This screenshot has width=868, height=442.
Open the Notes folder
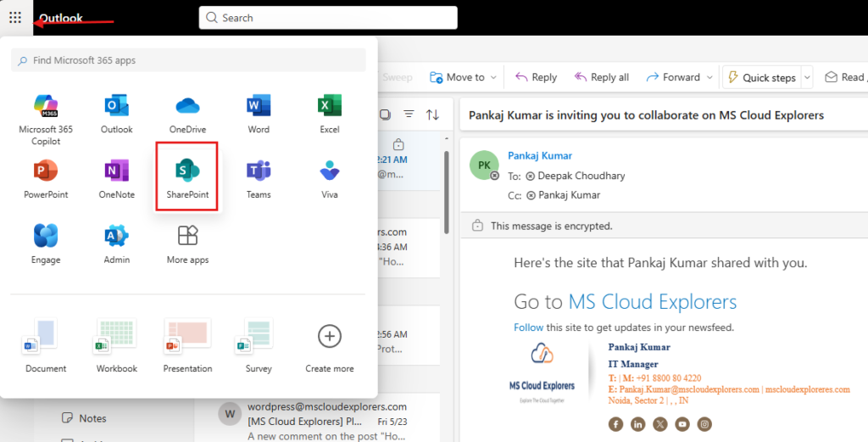pyautogui.click(x=84, y=418)
